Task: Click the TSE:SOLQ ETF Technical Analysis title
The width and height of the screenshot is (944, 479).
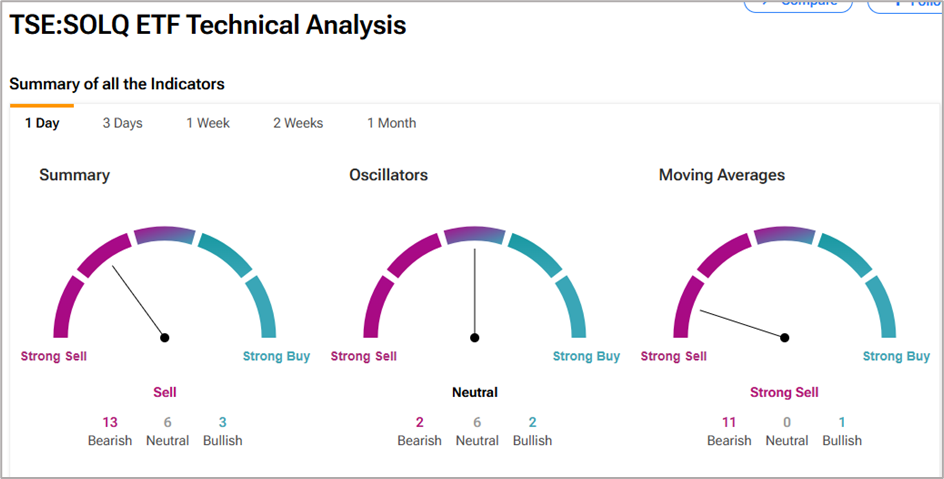Action: [208, 26]
